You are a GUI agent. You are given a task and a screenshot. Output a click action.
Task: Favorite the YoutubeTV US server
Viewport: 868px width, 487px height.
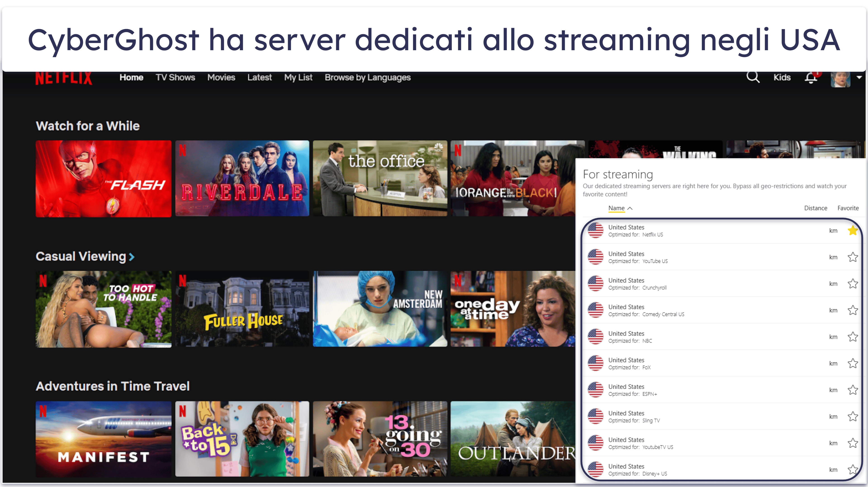pyautogui.click(x=852, y=443)
